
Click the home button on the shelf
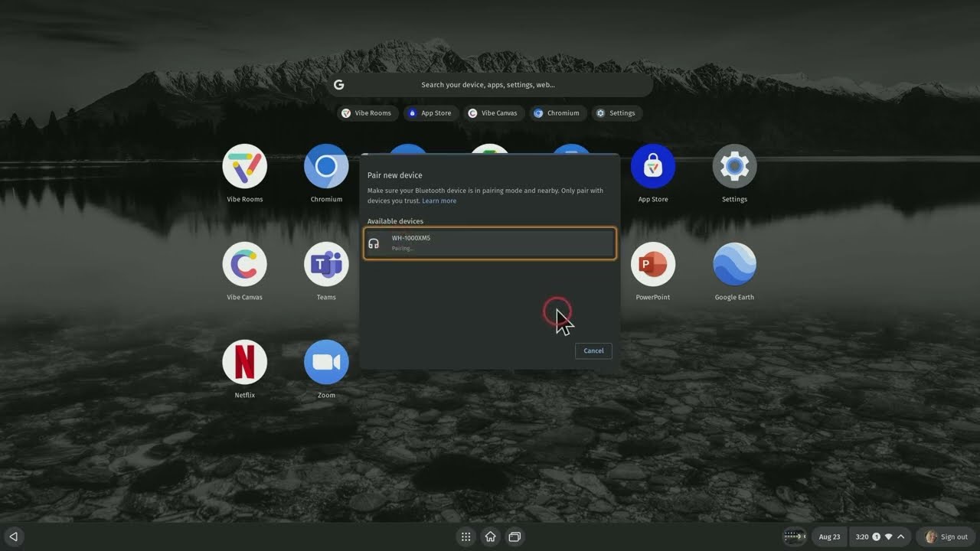pos(490,536)
